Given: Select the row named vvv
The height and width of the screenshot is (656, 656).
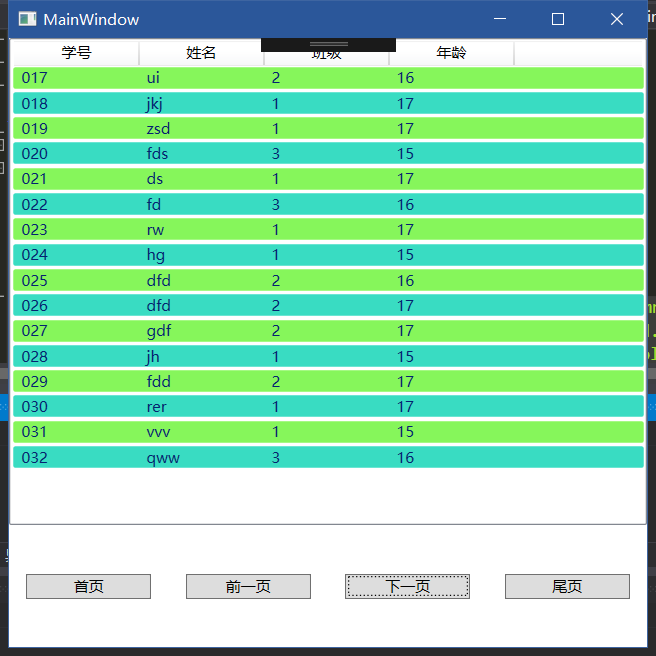Looking at the screenshot, I should (x=328, y=432).
